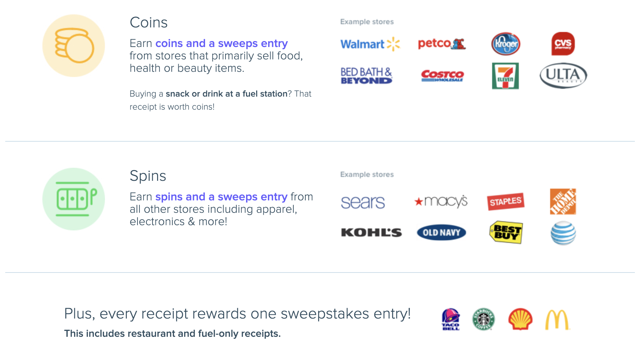Click the red Staples logo
This screenshot has height=359, width=644.
(505, 201)
